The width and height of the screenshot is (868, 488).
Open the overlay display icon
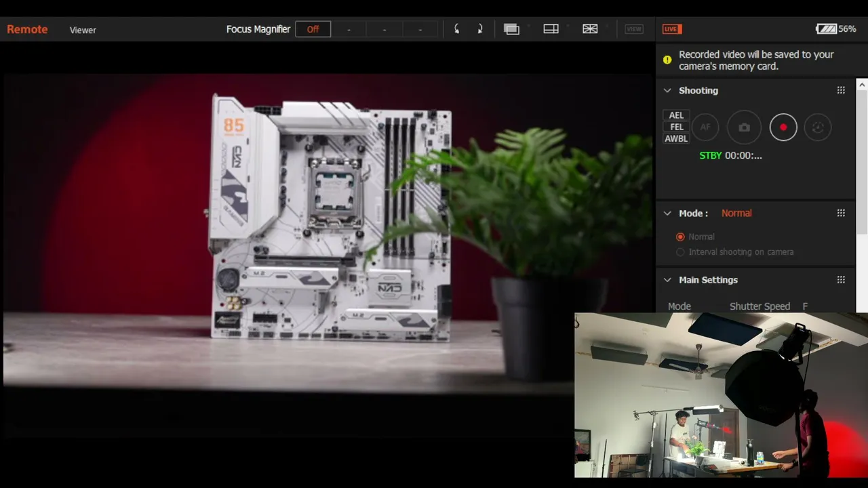(x=511, y=29)
